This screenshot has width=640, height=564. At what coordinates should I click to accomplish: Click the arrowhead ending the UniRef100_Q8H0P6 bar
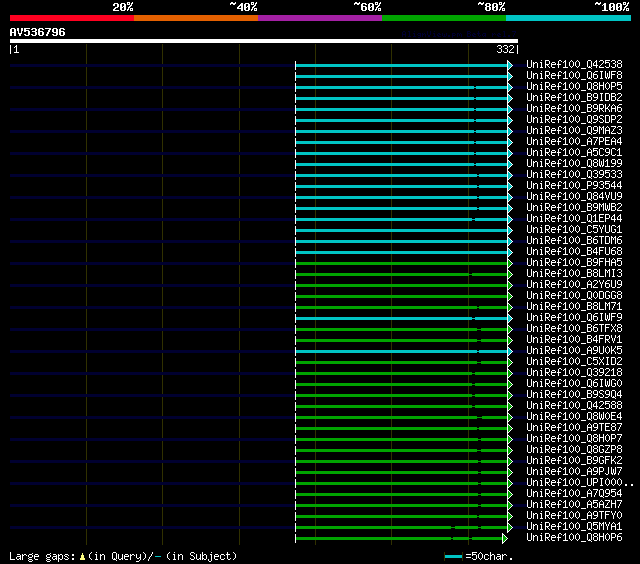pos(505,537)
